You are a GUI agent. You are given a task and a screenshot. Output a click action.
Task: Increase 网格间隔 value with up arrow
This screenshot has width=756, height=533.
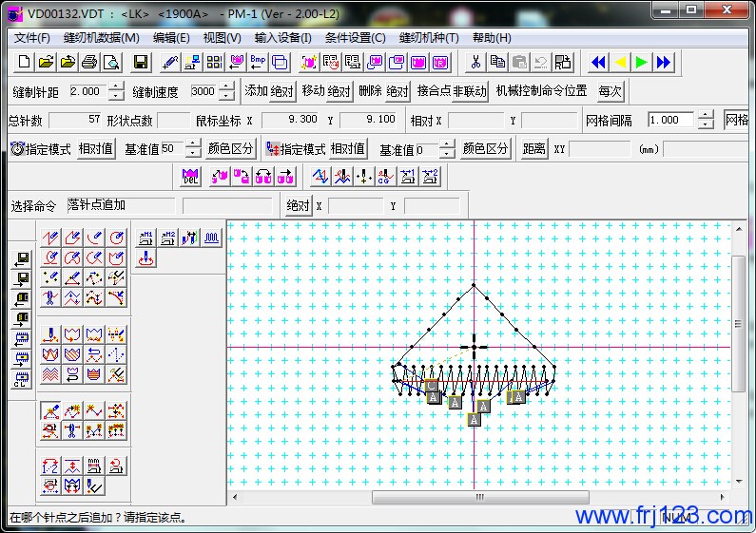(x=705, y=115)
